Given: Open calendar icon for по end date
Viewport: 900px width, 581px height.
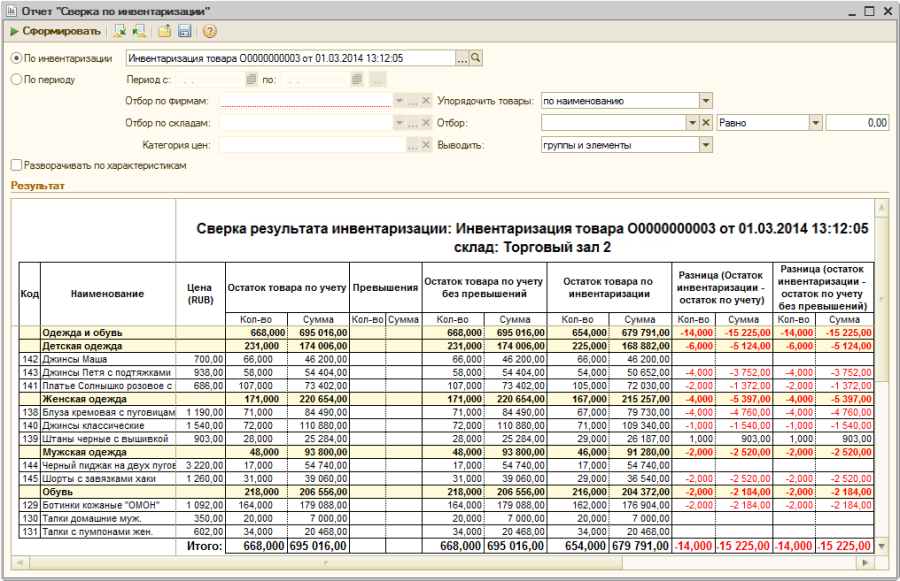Looking at the screenshot, I should (x=357, y=80).
